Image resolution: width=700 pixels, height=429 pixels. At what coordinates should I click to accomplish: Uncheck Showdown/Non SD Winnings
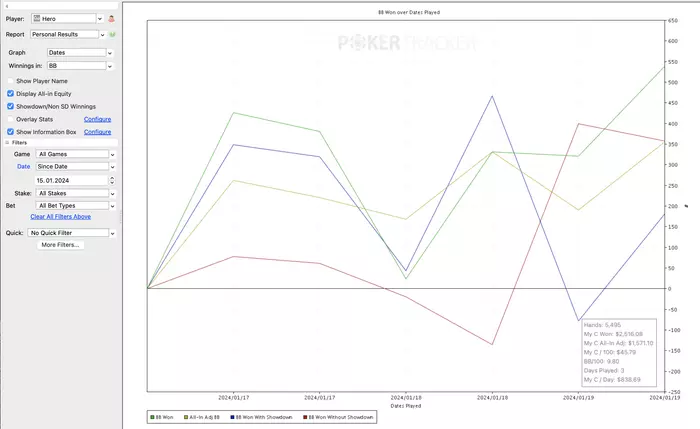(x=10, y=106)
